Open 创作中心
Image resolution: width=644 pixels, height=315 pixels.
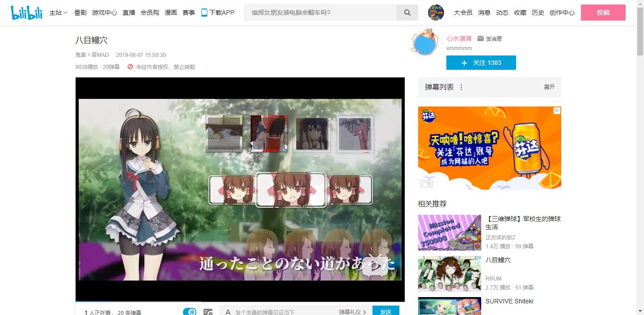[562, 13]
